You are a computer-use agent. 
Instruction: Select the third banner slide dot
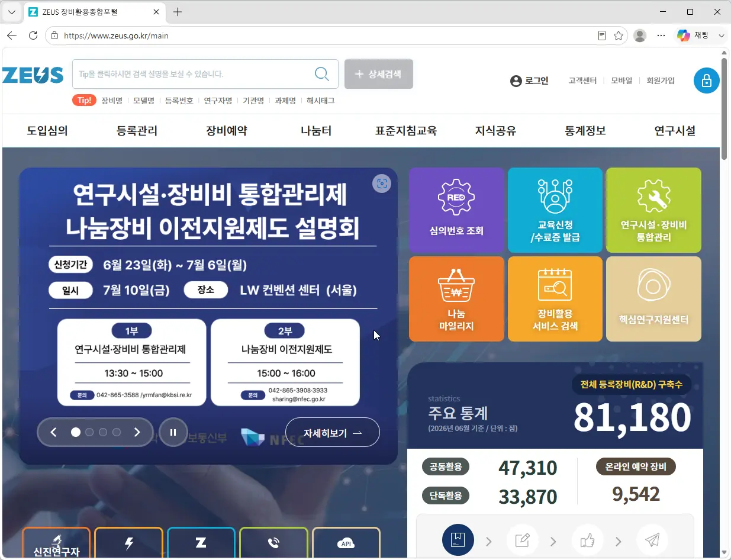[x=103, y=432]
